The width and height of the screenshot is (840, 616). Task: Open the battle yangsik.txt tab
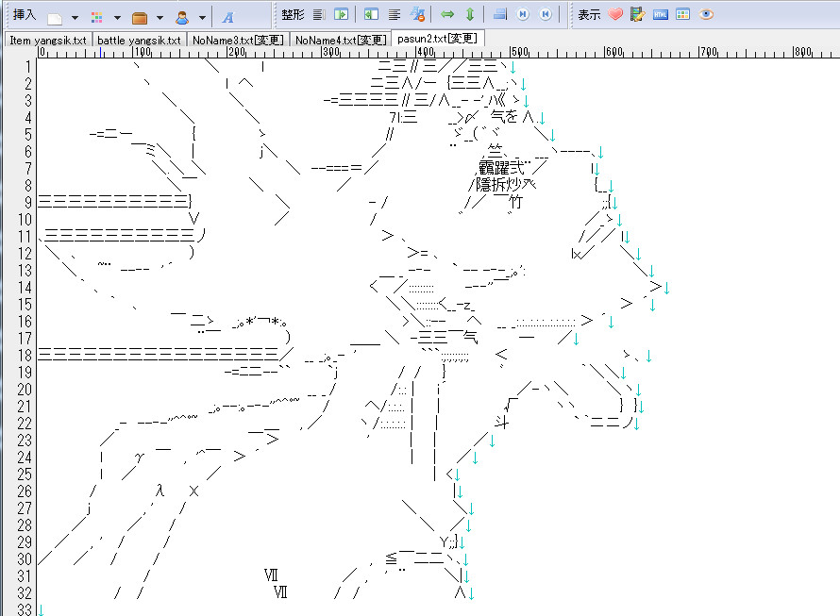pos(139,40)
